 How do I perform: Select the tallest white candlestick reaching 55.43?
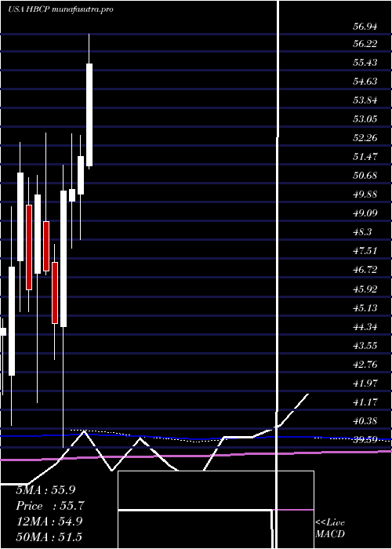pos(89,115)
